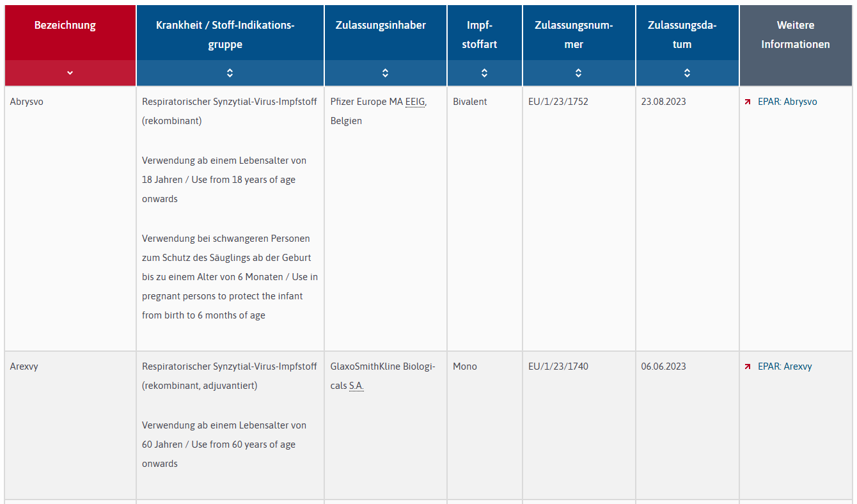
Task: Open the EPAR: Arexvy link
Action: (x=785, y=366)
